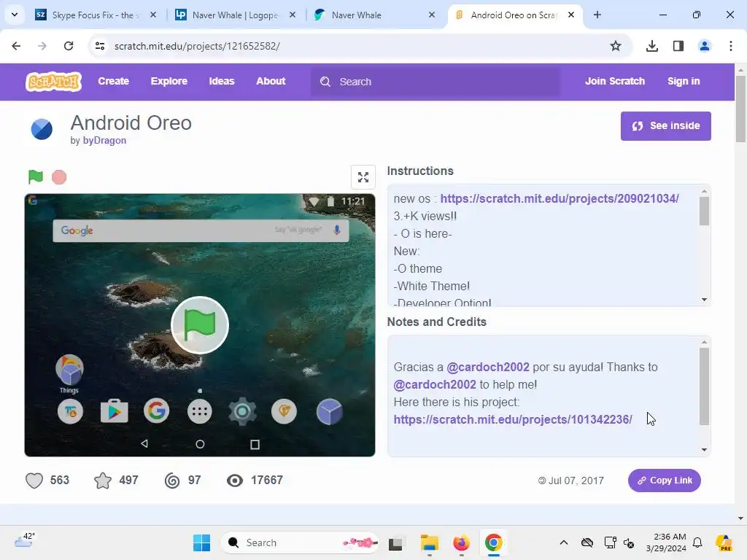
Task: Click large green flag overlay on stage
Action: coord(200,325)
